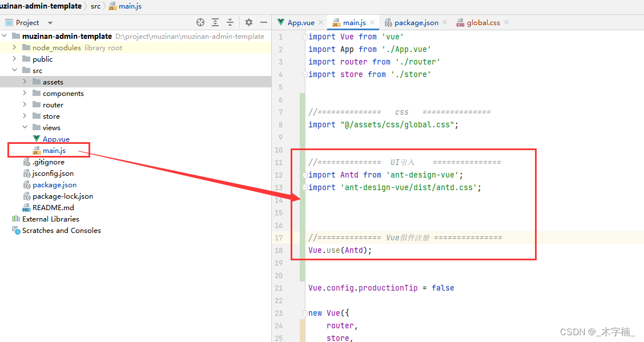644x342 pixels.
Task: Click fold marker at line 12
Action: [305, 175]
